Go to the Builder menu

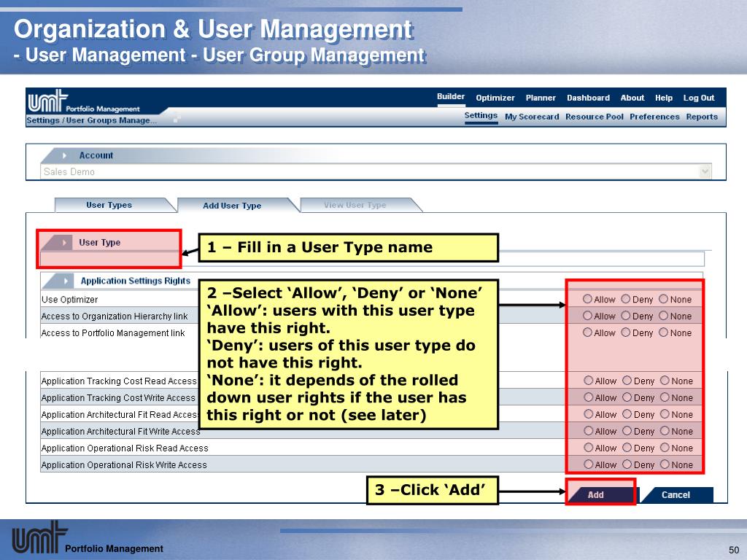451,97
